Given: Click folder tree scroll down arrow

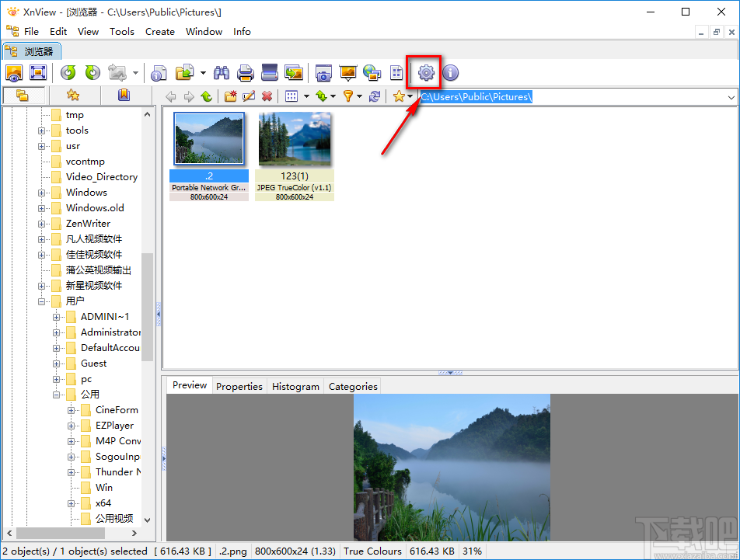Looking at the screenshot, I should [147, 520].
